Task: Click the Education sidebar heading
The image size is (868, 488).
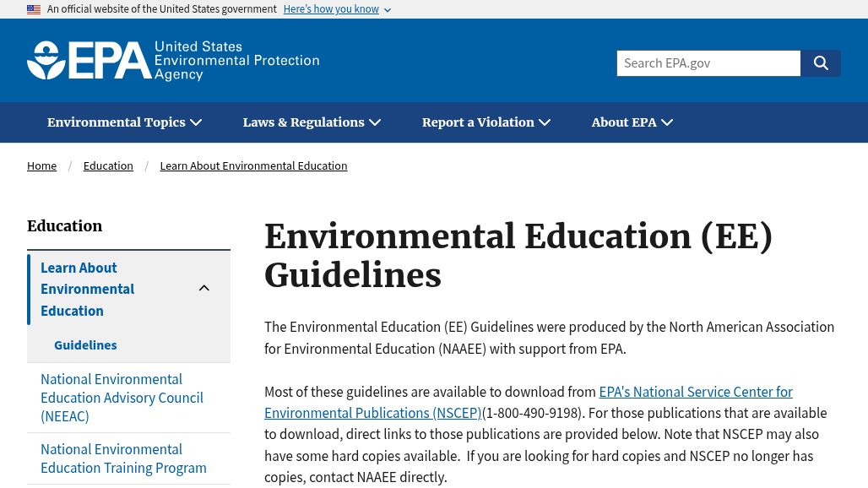Action: [64, 225]
